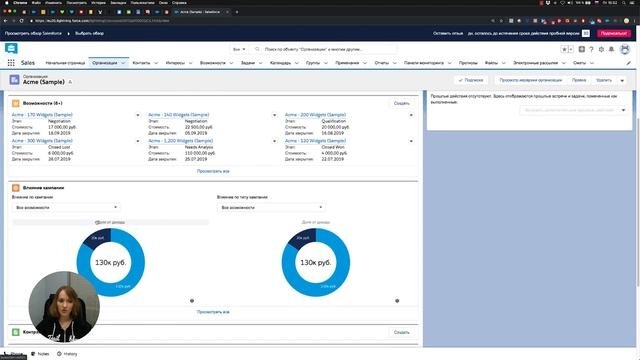This screenshot has width=640, height=360.
Task: Open row menu for Acme - 1,200 Widgets
Action: [x=274, y=141]
